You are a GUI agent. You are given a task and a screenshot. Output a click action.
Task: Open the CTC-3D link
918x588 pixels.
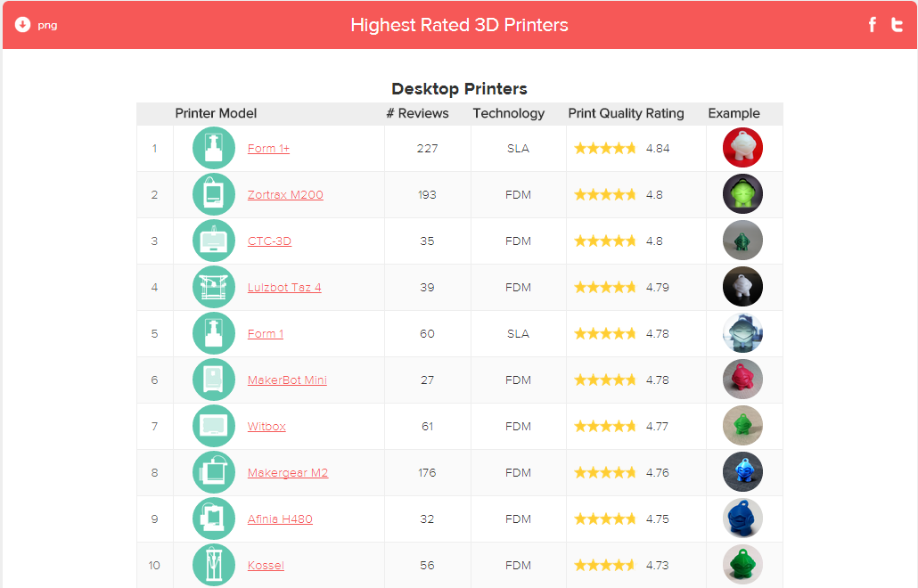tap(269, 241)
